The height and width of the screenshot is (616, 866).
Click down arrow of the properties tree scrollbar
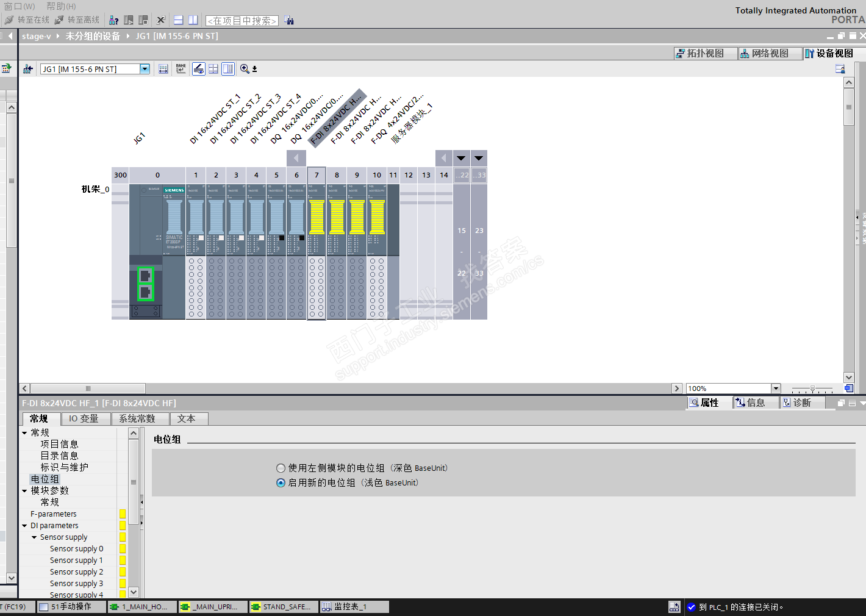pyautogui.click(x=134, y=592)
